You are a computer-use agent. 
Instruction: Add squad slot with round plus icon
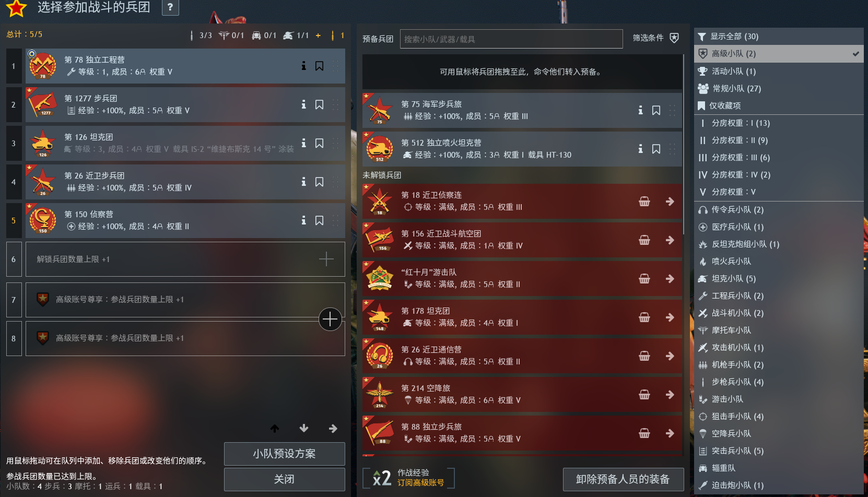click(330, 319)
